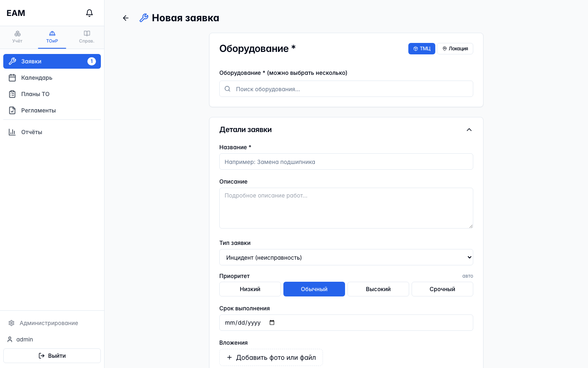Open Календарь section
Image resolution: width=588 pixels, height=368 pixels.
tap(52, 78)
